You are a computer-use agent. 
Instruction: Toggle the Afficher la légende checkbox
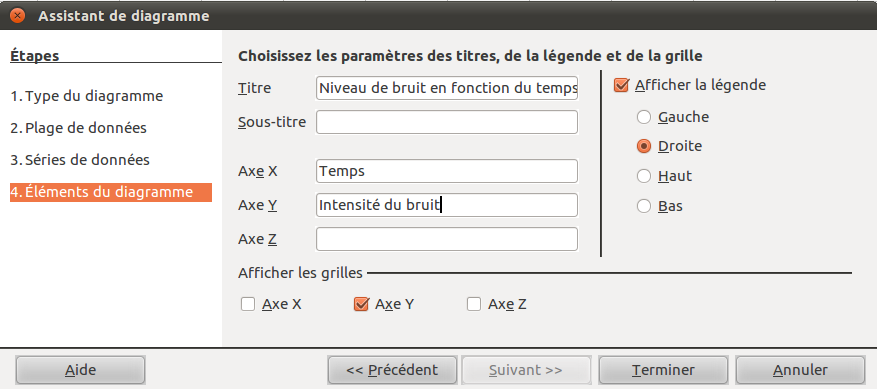621,86
